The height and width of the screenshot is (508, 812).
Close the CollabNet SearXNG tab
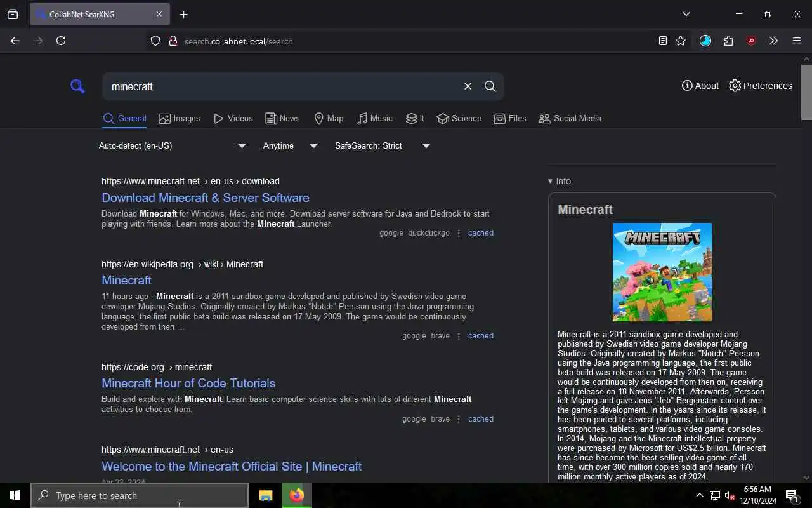(x=159, y=14)
